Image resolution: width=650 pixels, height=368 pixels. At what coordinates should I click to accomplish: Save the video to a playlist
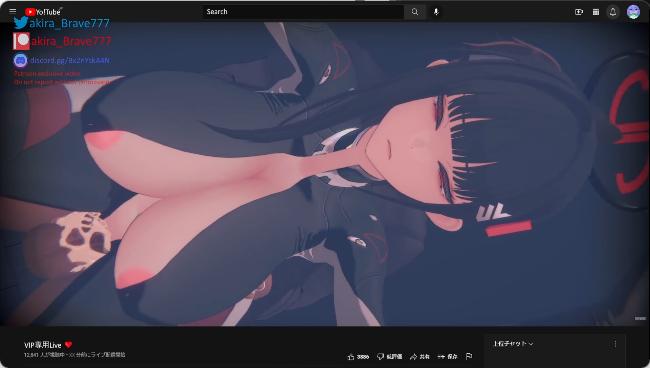click(448, 356)
